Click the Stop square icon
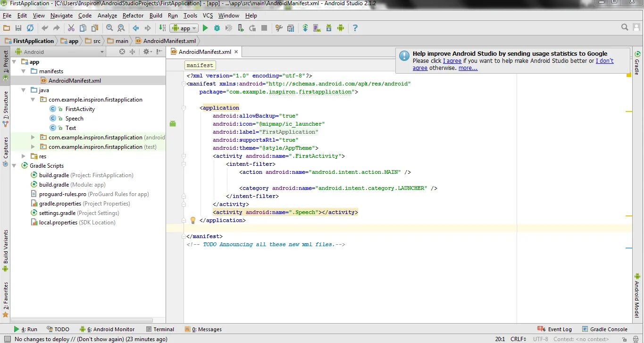 (264, 28)
